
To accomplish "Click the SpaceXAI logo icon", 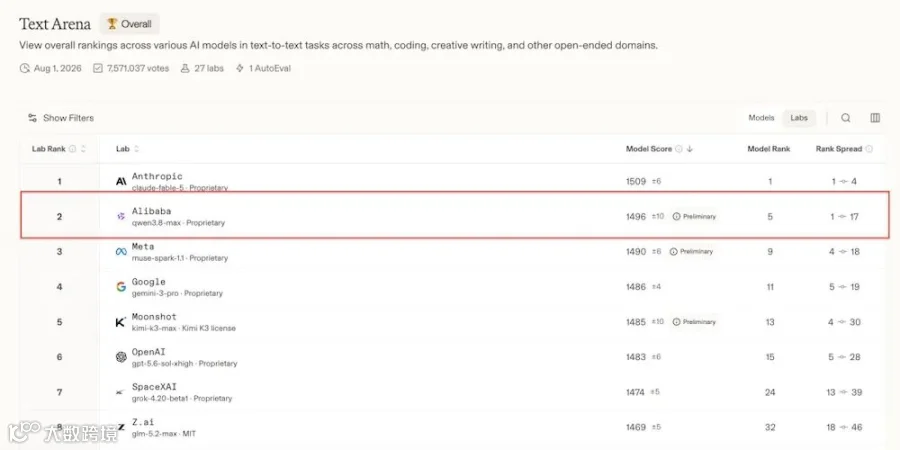I will [120, 393].
